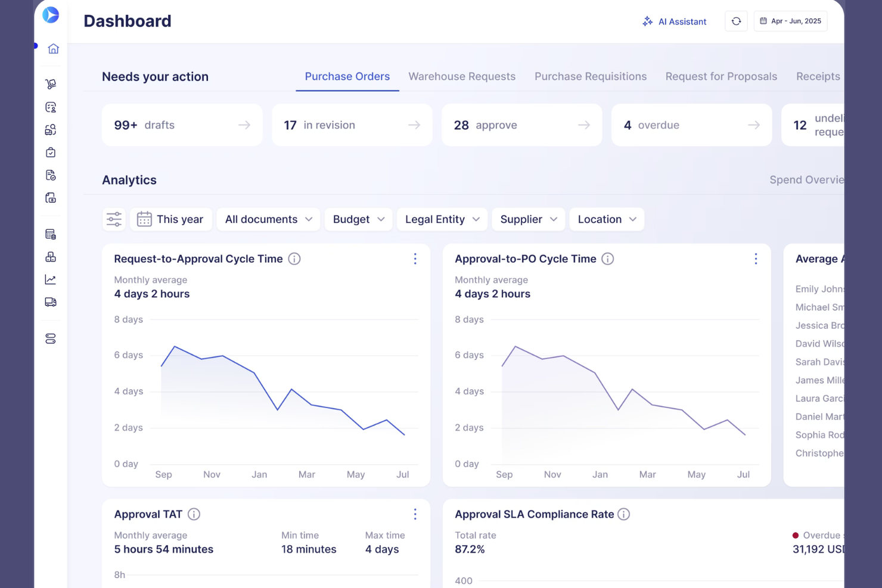Click the 28 approve label
This screenshot has height=588, width=882.
pyautogui.click(x=486, y=125)
